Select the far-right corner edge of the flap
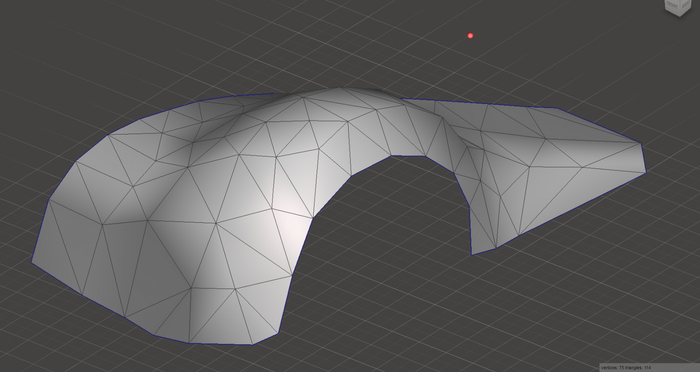Image resolution: width=700 pixels, height=372 pixels. pos(644,158)
